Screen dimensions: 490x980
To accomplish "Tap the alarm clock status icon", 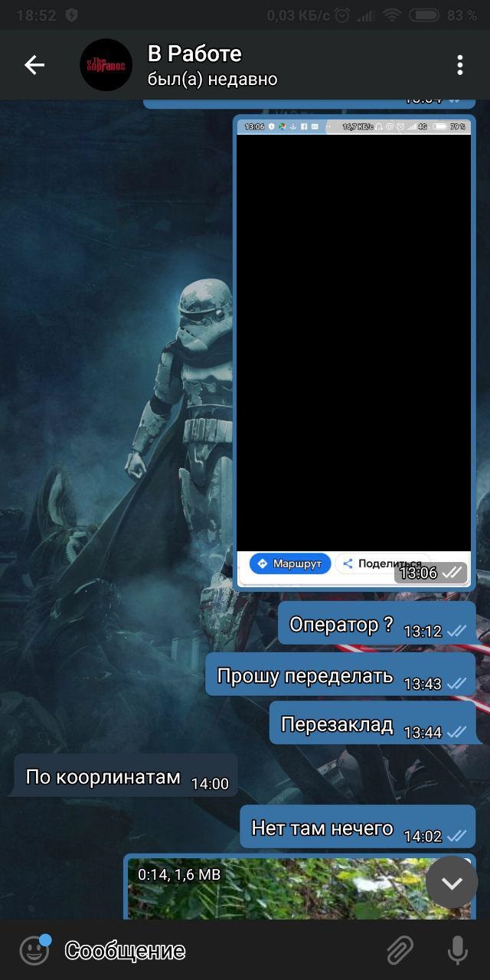I will coord(342,15).
